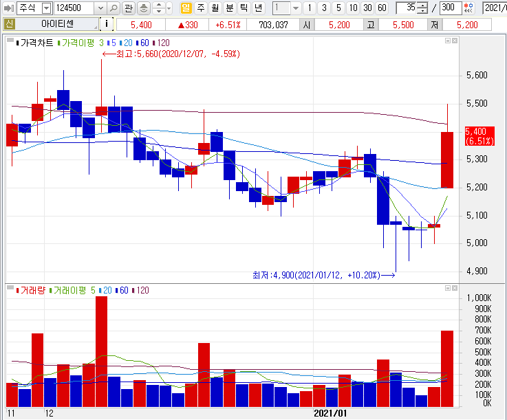Set interval to 5

click(x=338, y=8)
